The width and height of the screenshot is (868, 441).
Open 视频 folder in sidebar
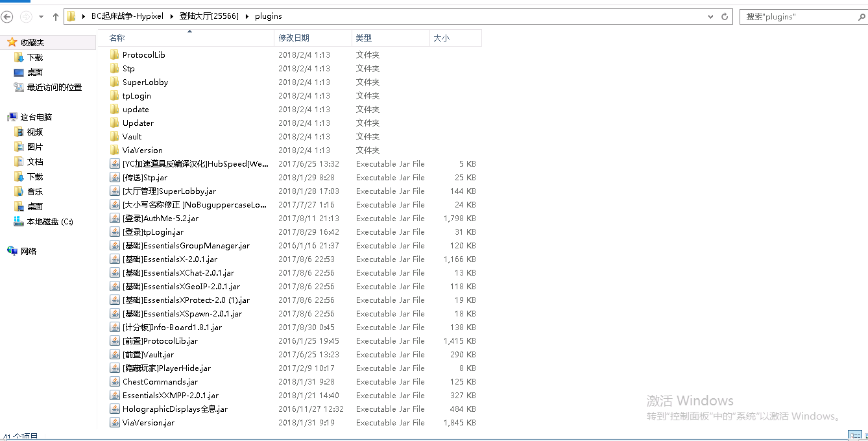pos(35,132)
